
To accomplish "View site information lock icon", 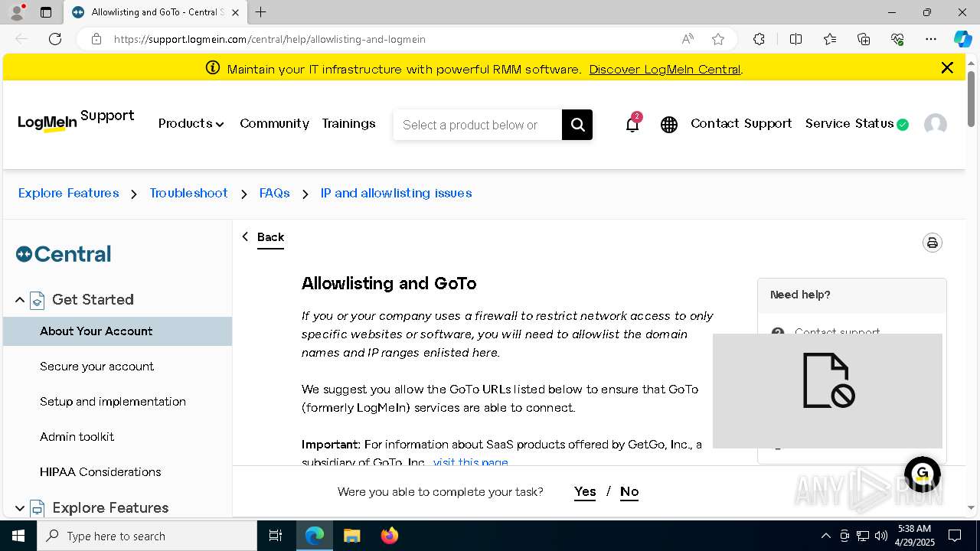I will point(96,39).
